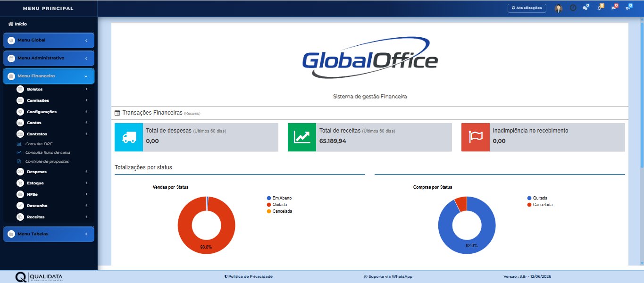
Task: Click the Configurações gear icon
Action: pyautogui.click(x=20, y=112)
